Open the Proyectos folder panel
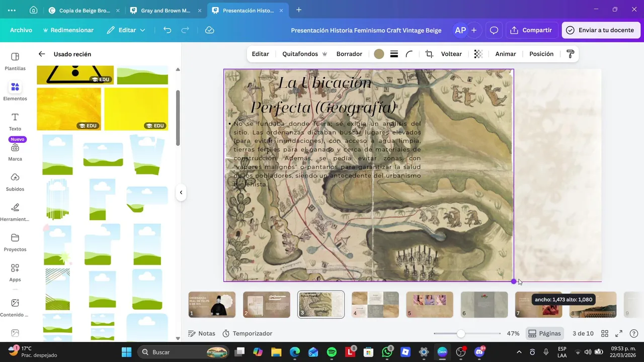The height and width of the screenshot is (362, 644). coord(15,242)
